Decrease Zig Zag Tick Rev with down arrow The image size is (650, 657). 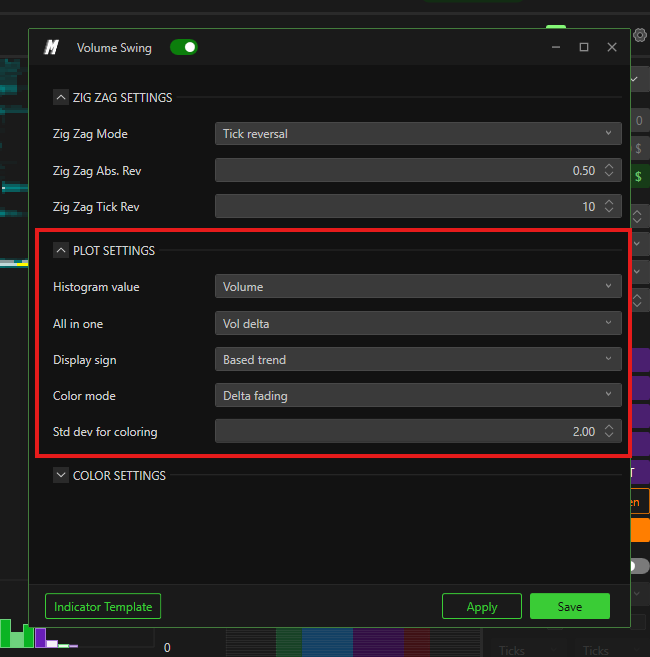tap(609, 210)
